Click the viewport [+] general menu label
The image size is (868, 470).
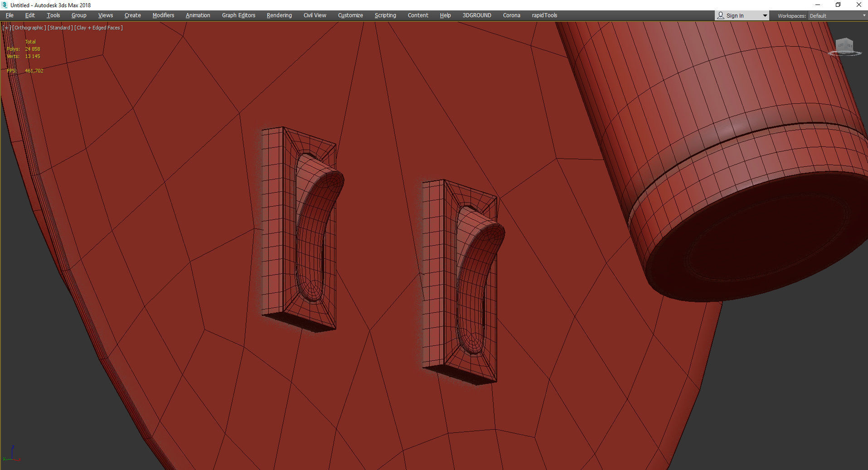click(7, 28)
